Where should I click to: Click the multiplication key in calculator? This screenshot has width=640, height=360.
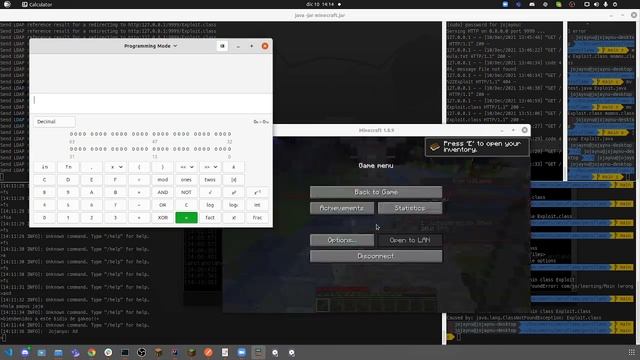pyautogui.click(x=139, y=192)
